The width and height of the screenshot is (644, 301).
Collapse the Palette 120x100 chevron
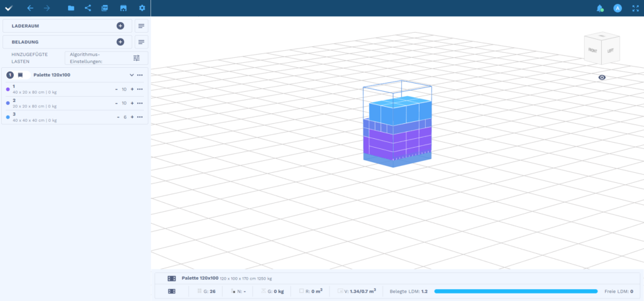point(131,75)
